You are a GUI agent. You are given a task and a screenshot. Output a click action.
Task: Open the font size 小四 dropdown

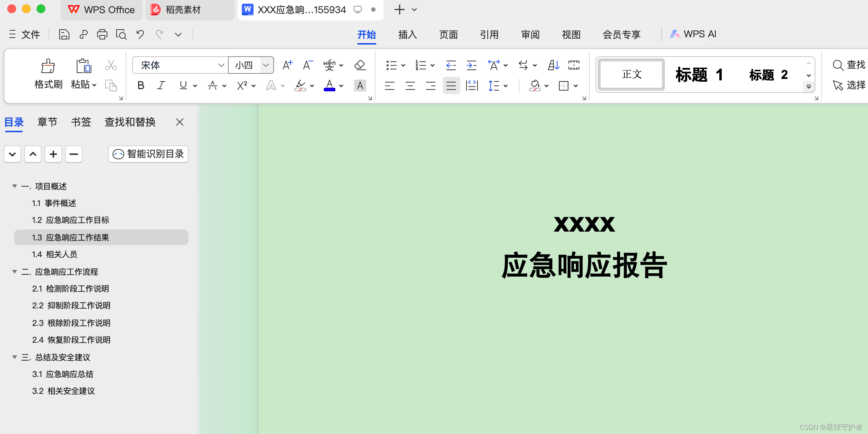coord(266,65)
